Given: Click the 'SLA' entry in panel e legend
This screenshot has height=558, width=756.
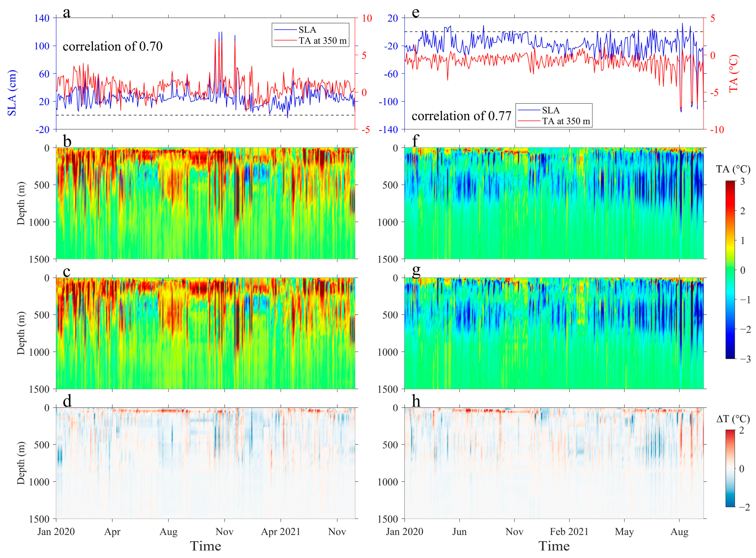Looking at the screenshot, I should pos(551,110).
